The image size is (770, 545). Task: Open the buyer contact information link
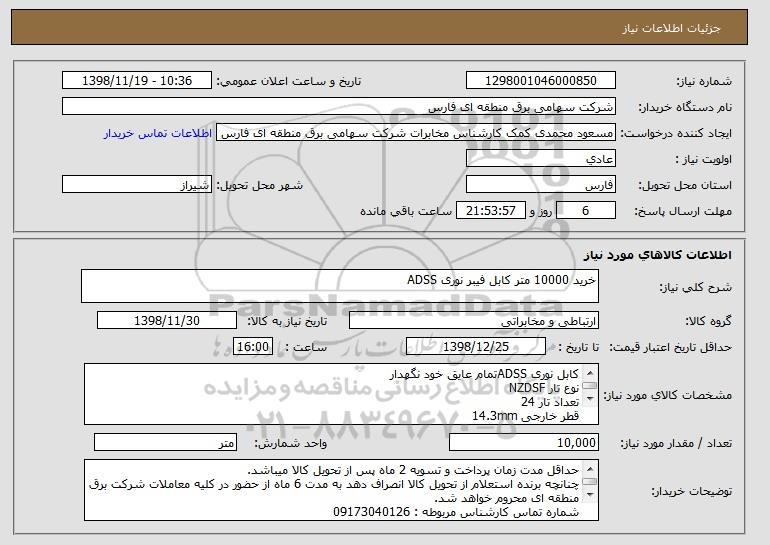[158, 134]
